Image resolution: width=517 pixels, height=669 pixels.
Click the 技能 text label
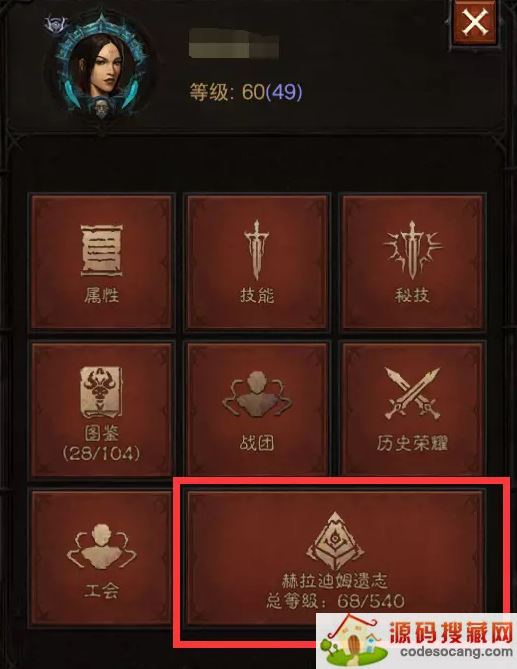257,295
